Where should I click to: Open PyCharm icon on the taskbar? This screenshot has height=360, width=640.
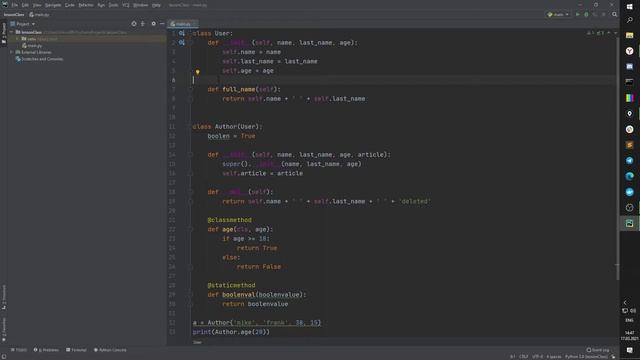tap(629, 223)
